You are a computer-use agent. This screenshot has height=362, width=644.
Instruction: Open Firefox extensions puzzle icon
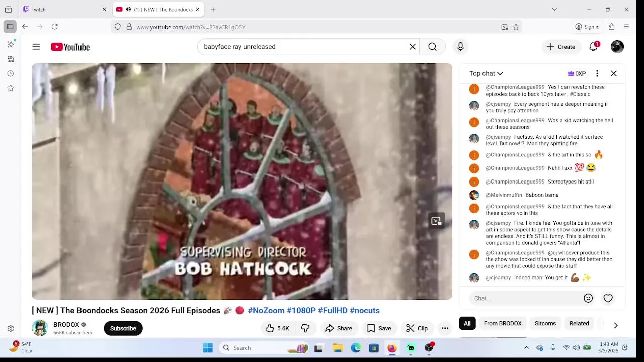click(612, 27)
